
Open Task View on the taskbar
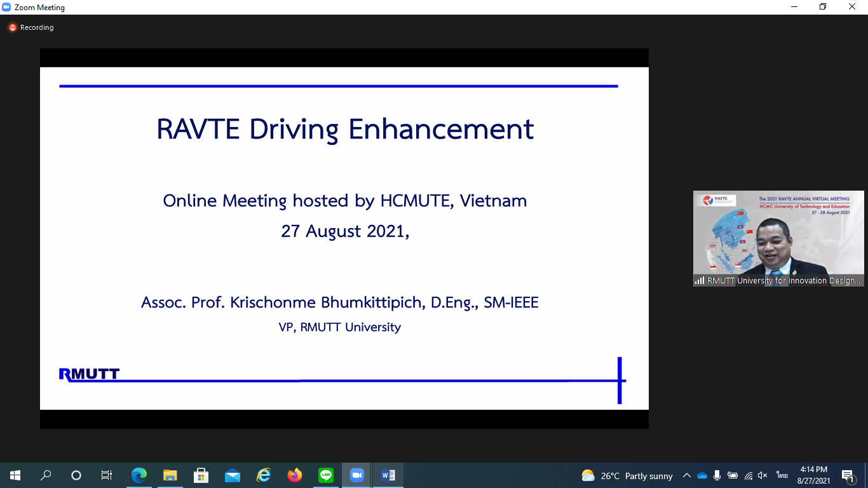pyautogui.click(x=107, y=475)
